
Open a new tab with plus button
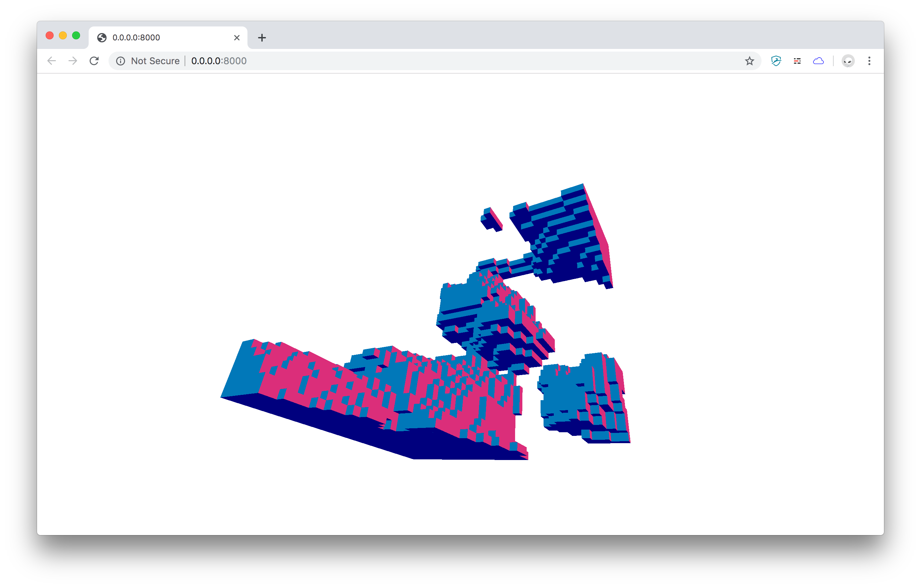point(262,37)
